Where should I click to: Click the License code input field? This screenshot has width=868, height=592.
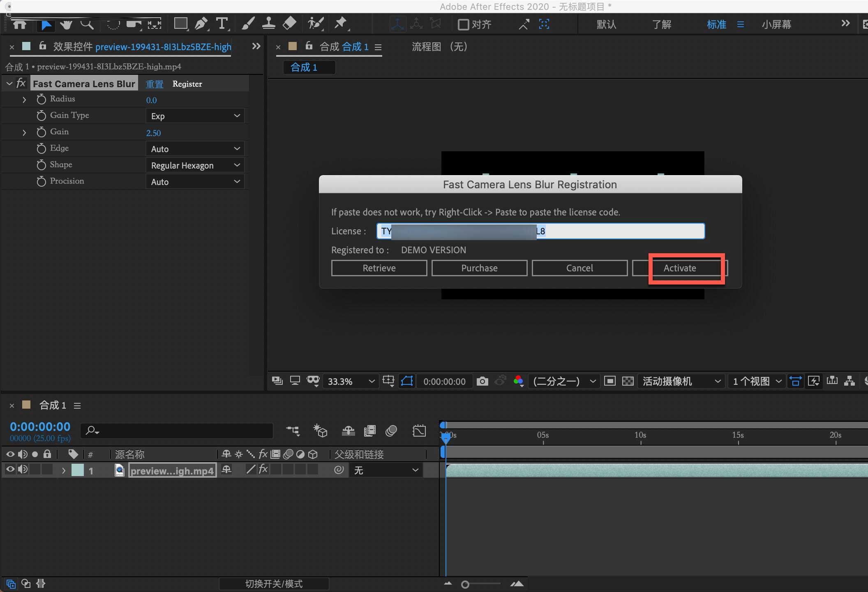pos(540,231)
